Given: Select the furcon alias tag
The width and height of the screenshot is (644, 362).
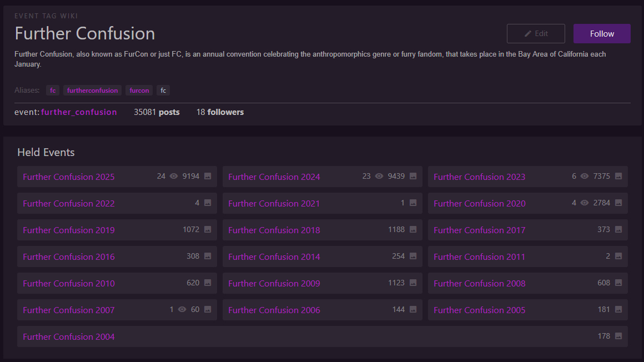Looking at the screenshot, I should [139, 90].
